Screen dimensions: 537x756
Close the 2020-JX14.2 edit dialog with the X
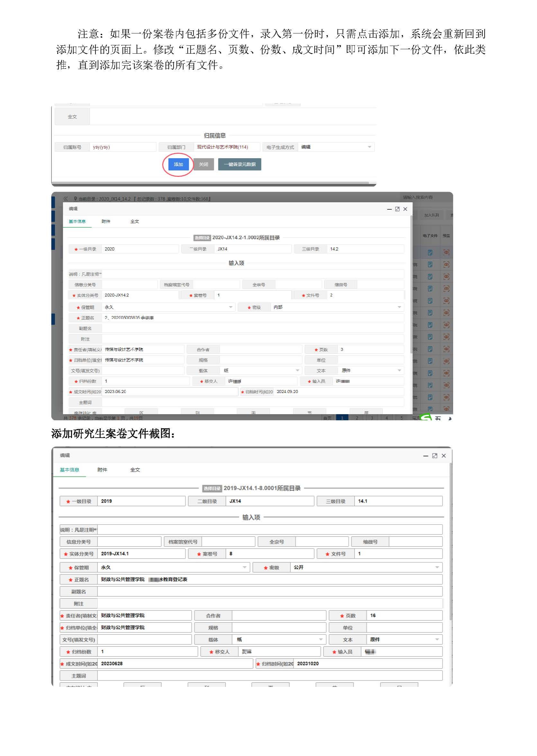[405, 209]
